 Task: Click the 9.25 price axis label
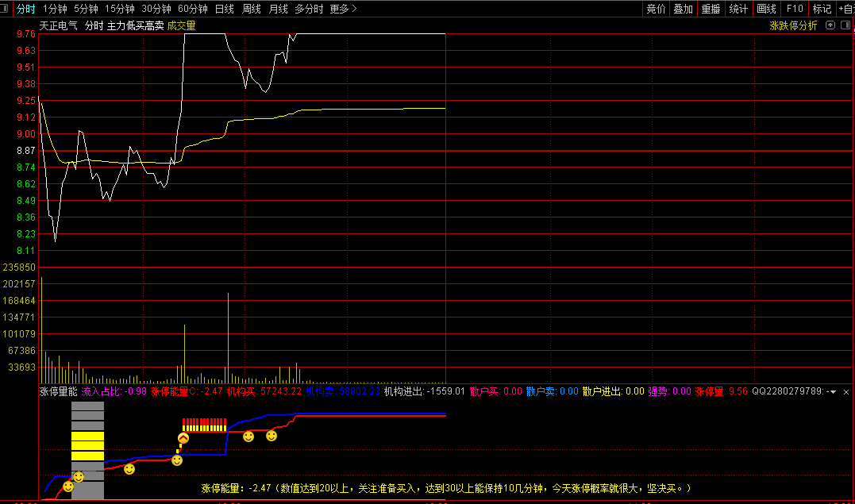click(27, 101)
